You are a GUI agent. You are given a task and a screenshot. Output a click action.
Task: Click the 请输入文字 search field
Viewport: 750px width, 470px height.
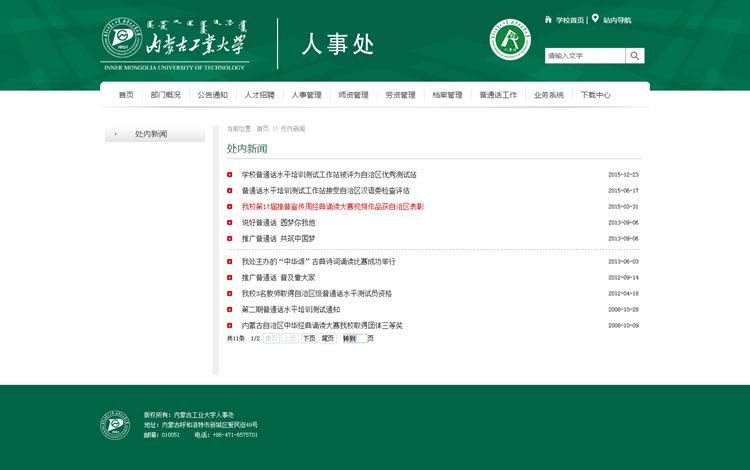tap(585, 56)
